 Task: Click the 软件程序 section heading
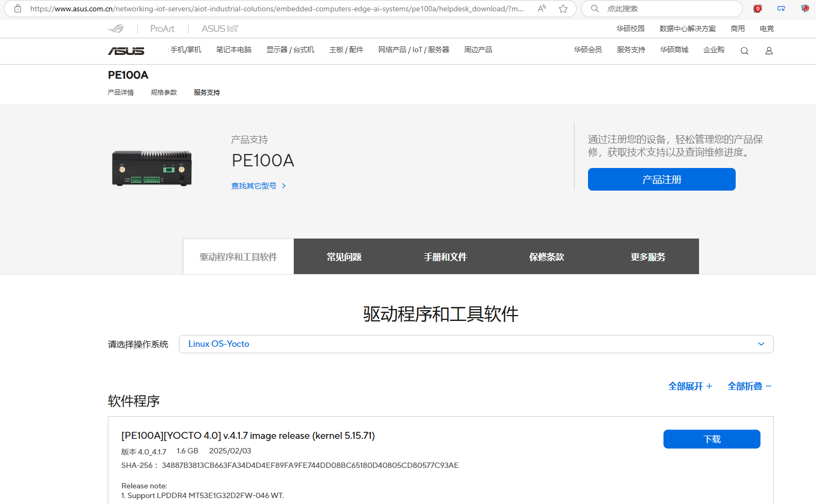point(134,401)
